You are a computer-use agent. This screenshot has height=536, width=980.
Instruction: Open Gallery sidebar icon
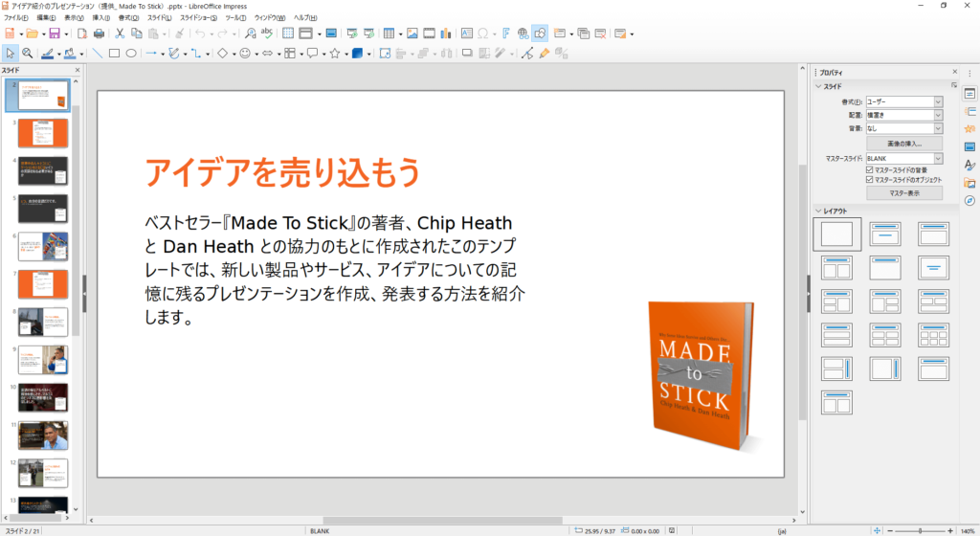(x=970, y=183)
